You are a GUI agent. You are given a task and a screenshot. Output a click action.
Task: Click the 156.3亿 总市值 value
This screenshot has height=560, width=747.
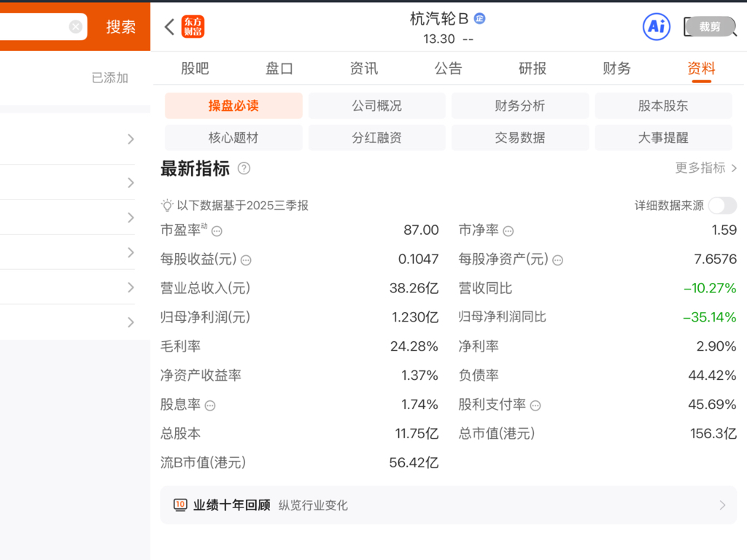pyautogui.click(x=713, y=433)
